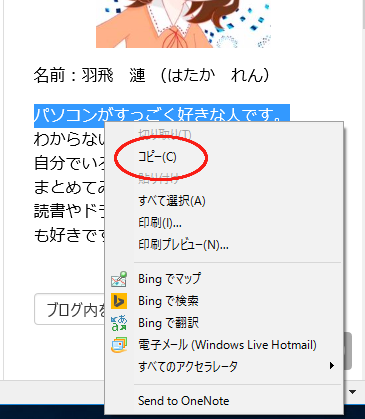This screenshot has height=419, width=365.
Task: Click the Windows Live Hotmail icon
Action: pos(119,345)
